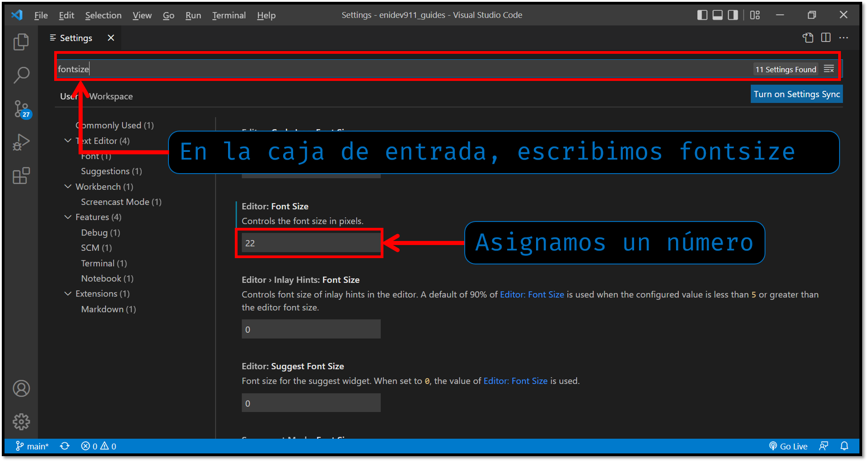Collapse the Extensions tree group
The width and height of the screenshot is (868, 462).
[x=68, y=293]
